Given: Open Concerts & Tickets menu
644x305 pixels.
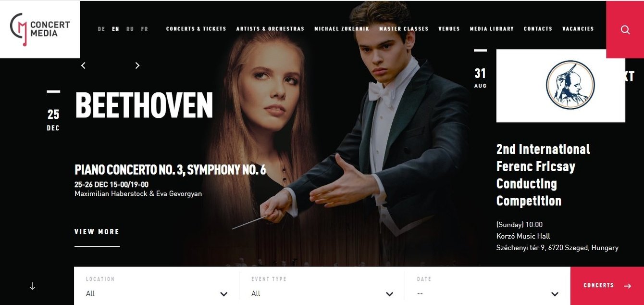Looking at the screenshot, I should tap(196, 29).
